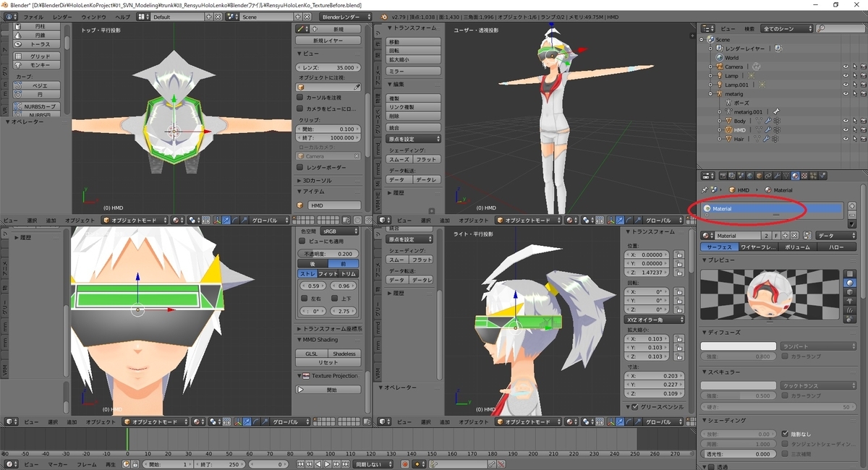The width and height of the screenshot is (868, 470).
Task: Click the 開始 button under Texture Projection
Action: pyautogui.click(x=328, y=389)
